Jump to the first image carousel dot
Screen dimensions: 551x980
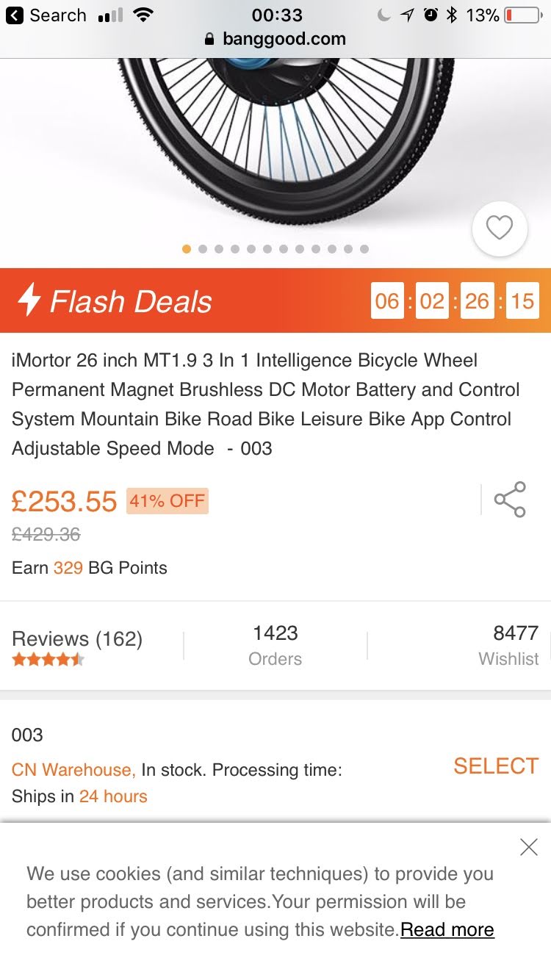coord(187,249)
